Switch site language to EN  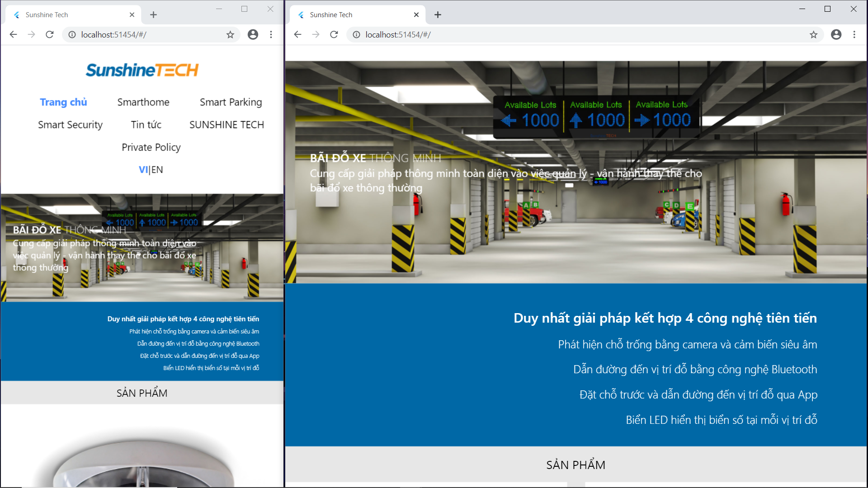(157, 169)
